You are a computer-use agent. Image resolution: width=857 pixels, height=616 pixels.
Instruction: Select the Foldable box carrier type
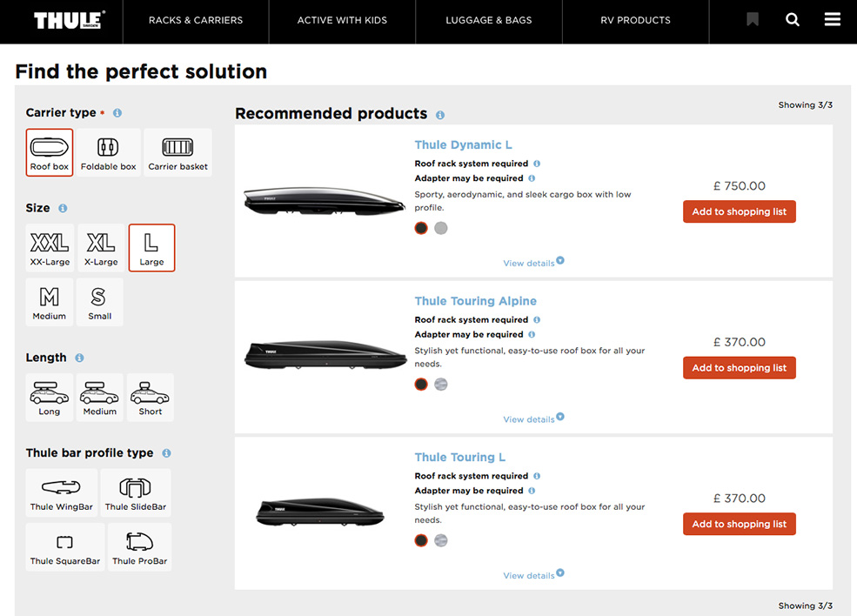click(x=109, y=152)
